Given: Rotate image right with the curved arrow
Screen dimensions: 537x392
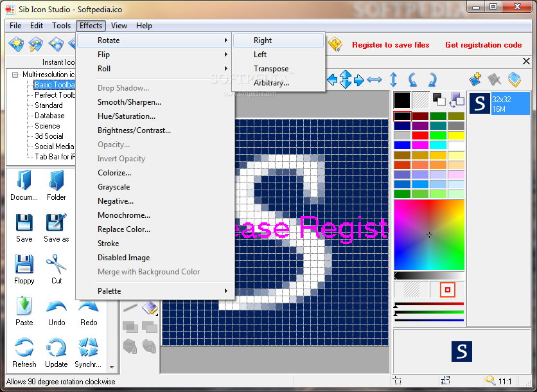Looking at the screenshot, I should (432, 80).
